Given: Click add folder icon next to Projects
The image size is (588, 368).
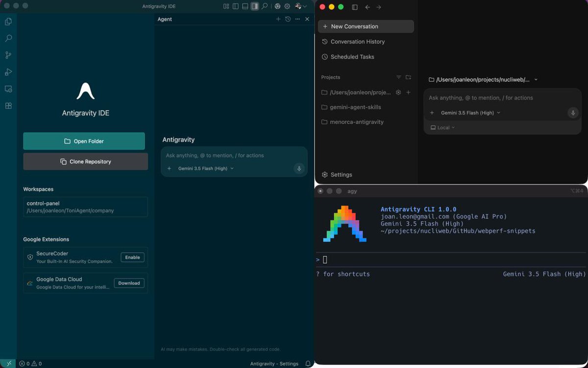Looking at the screenshot, I should (x=408, y=77).
